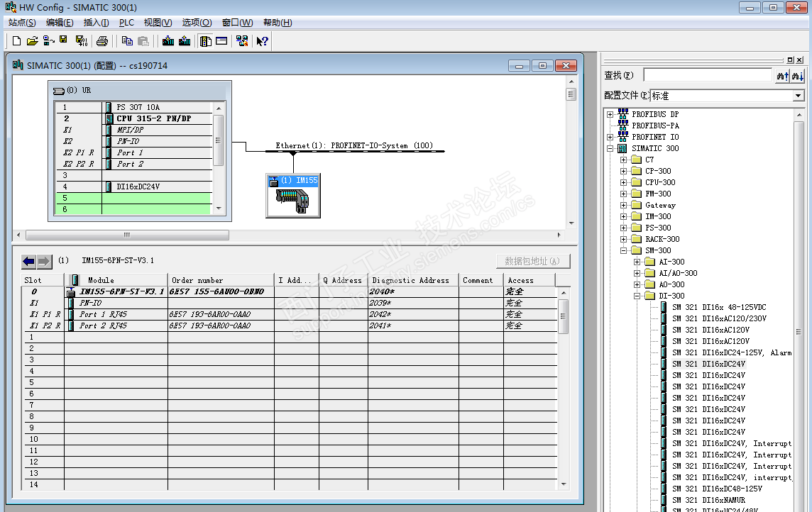This screenshot has height=512, width=812.
Task: Click the 查找 search input field
Action: 706,75
